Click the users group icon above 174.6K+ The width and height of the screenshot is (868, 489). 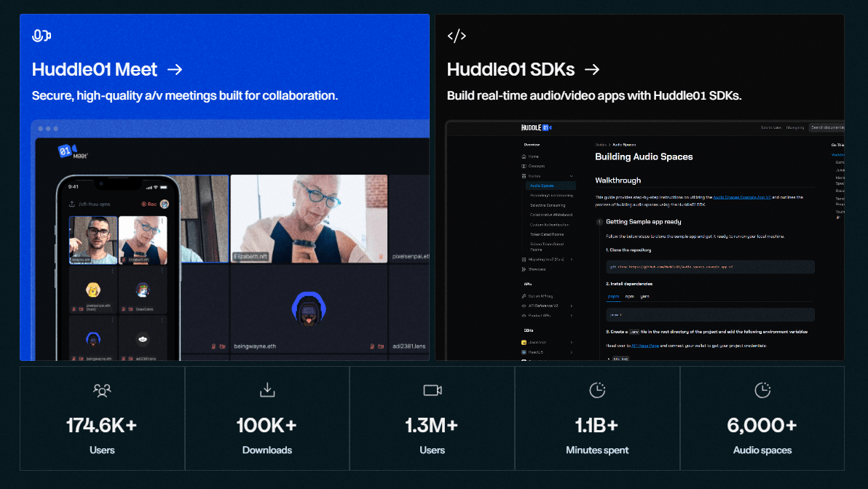(102, 391)
